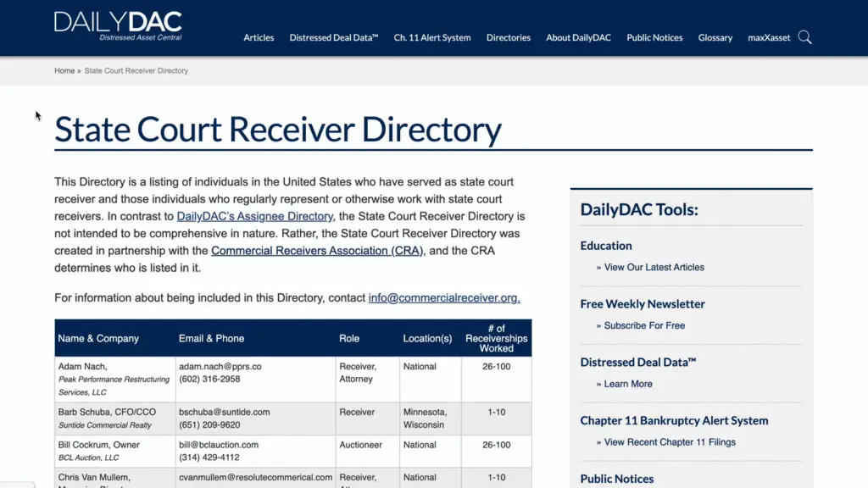Click Learn More under Distressed Deal Data™

pyautogui.click(x=626, y=383)
